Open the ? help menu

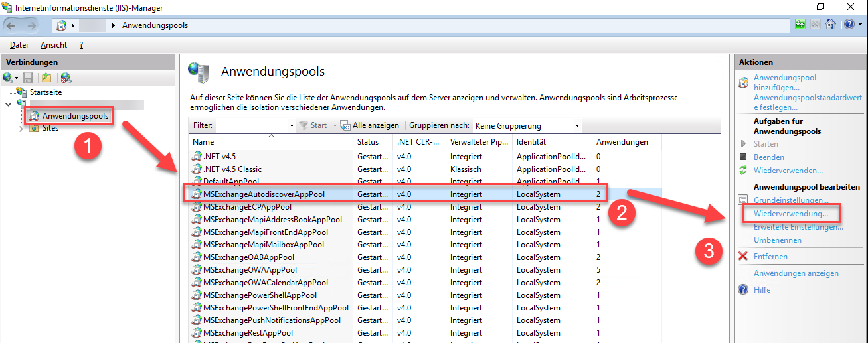(x=81, y=45)
